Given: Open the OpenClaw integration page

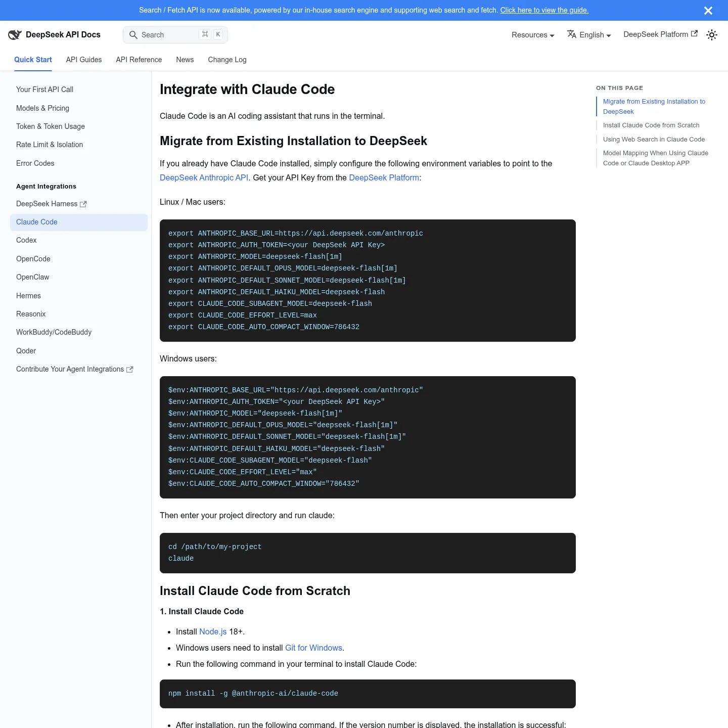Looking at the screenshot, I should pyautogui.click(x=79, y=277).
